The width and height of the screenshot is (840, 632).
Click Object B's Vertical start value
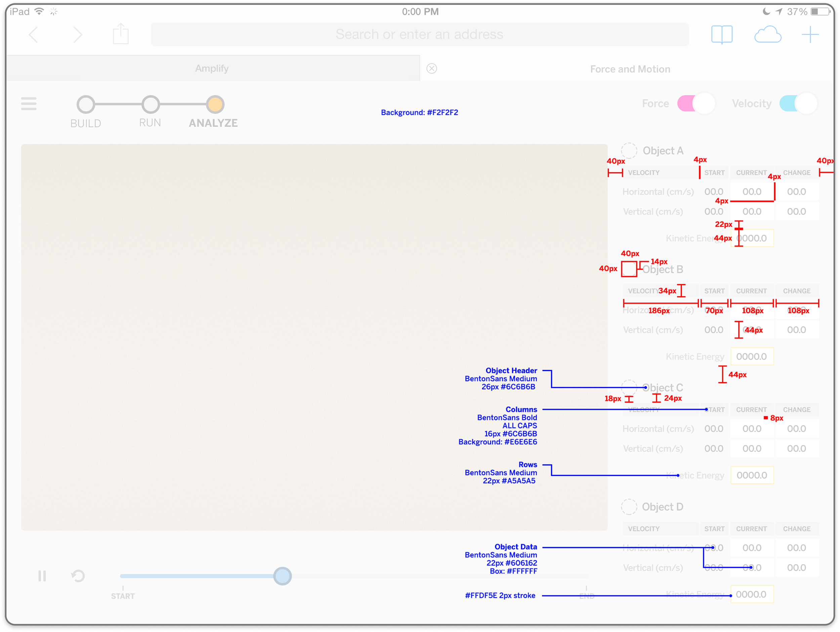click(x=714, y=330)
